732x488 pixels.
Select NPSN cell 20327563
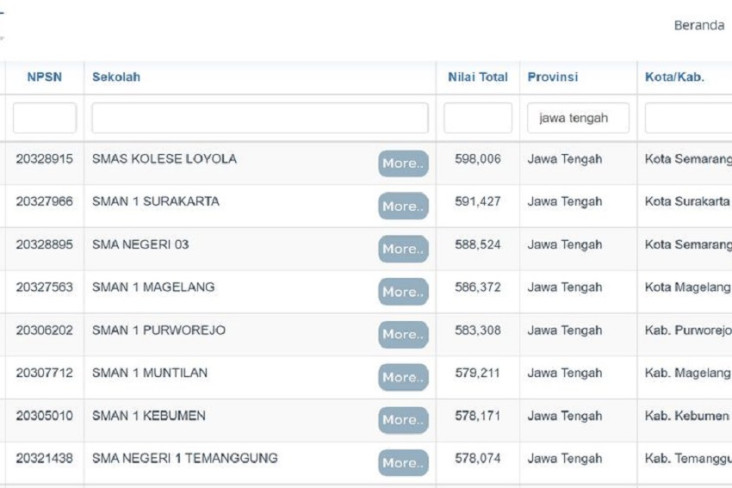[44, 287]
